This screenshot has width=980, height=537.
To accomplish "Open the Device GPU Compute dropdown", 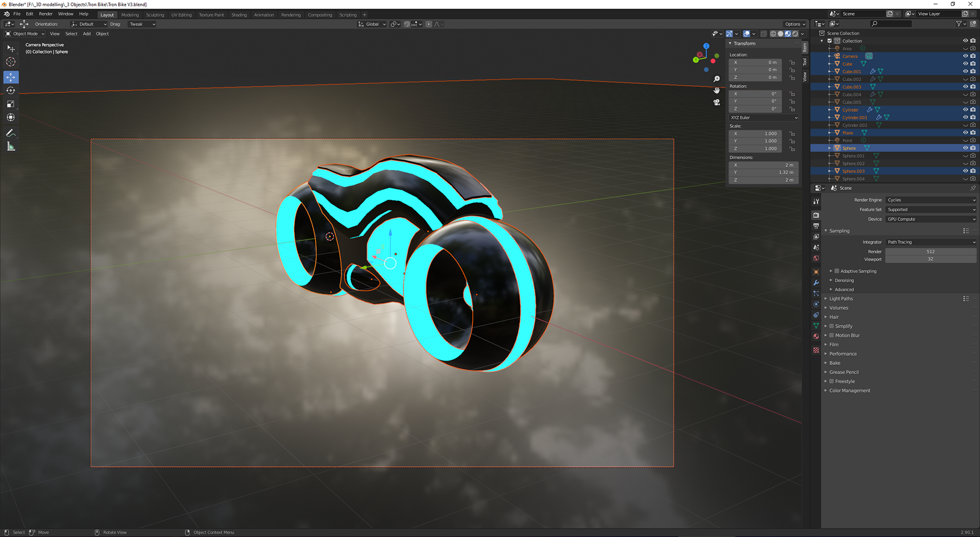I will [x=931, y=219].
